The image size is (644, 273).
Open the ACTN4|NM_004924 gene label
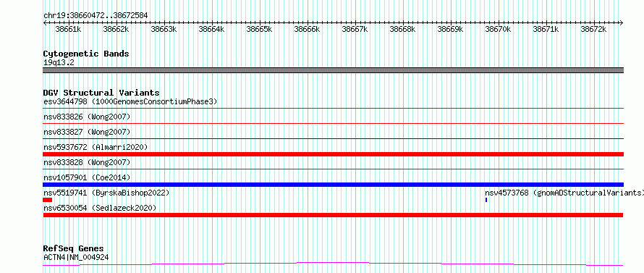(x=76, y=257)
